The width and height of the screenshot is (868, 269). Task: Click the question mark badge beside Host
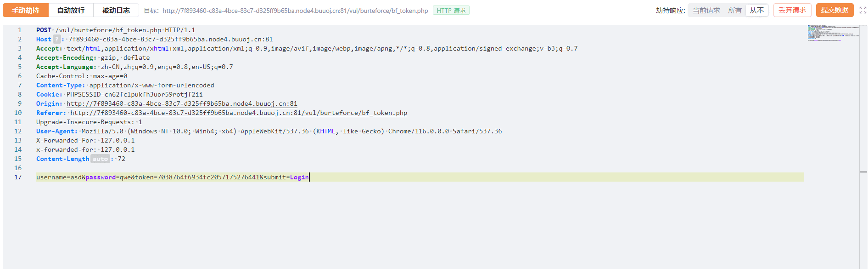[56, 40]
